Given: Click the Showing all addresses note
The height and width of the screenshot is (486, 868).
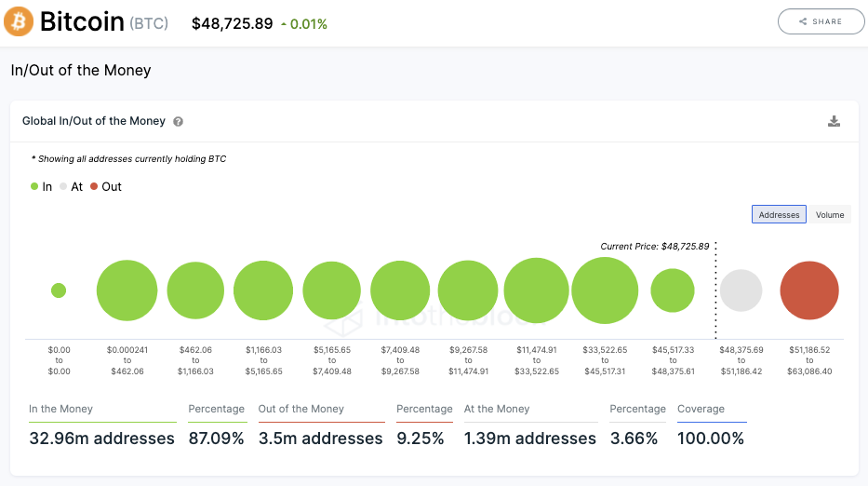Looking at the screenshot, I should tap(129, 159).
